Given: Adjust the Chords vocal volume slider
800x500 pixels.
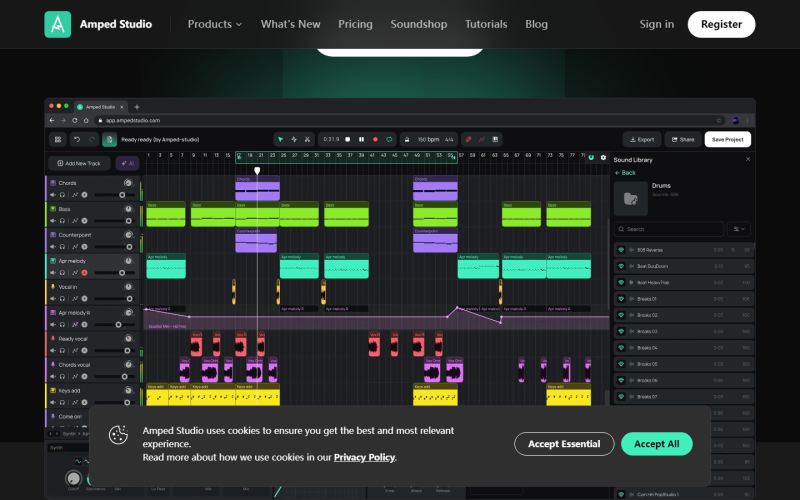Looking at the screenshot, I should [x=115, y=377].
